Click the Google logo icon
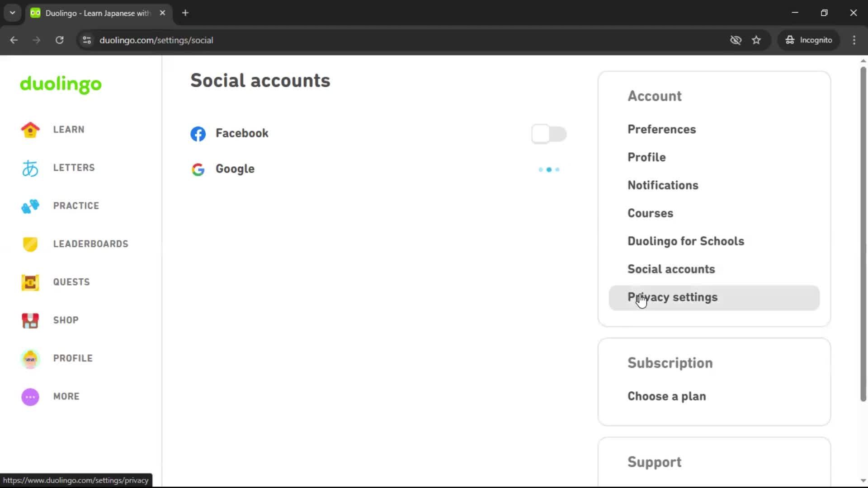Screen dimensions: 868x488 pos(198,169)
